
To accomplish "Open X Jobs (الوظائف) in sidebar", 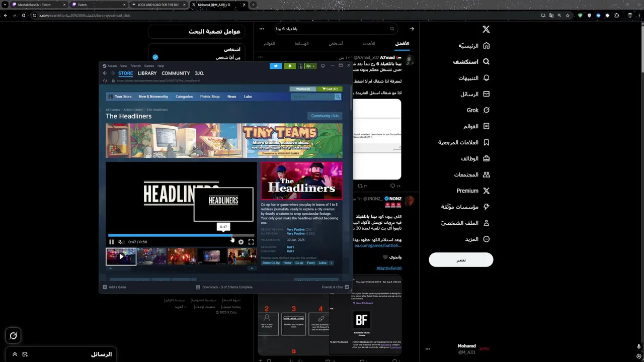I will (x=475, y=158).
